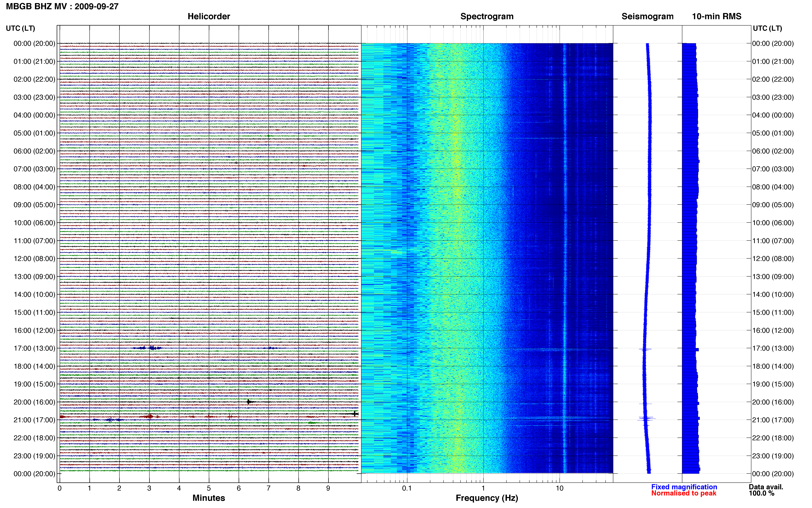Click "17:00 (13:00)" on the right time axis
The image size is (812, 508).
click(x=773, y=348)
